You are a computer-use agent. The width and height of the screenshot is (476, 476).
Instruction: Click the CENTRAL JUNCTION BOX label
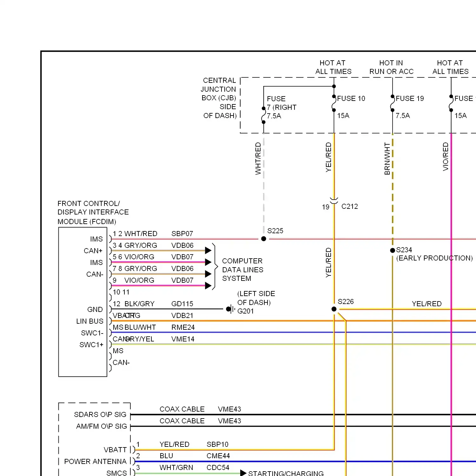[219, 98]
